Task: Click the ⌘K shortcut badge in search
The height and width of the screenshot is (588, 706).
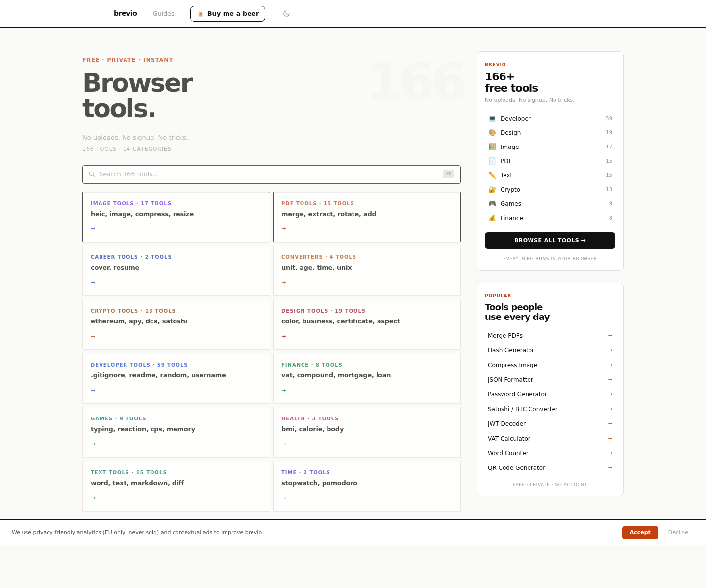Action: [449, 174]
